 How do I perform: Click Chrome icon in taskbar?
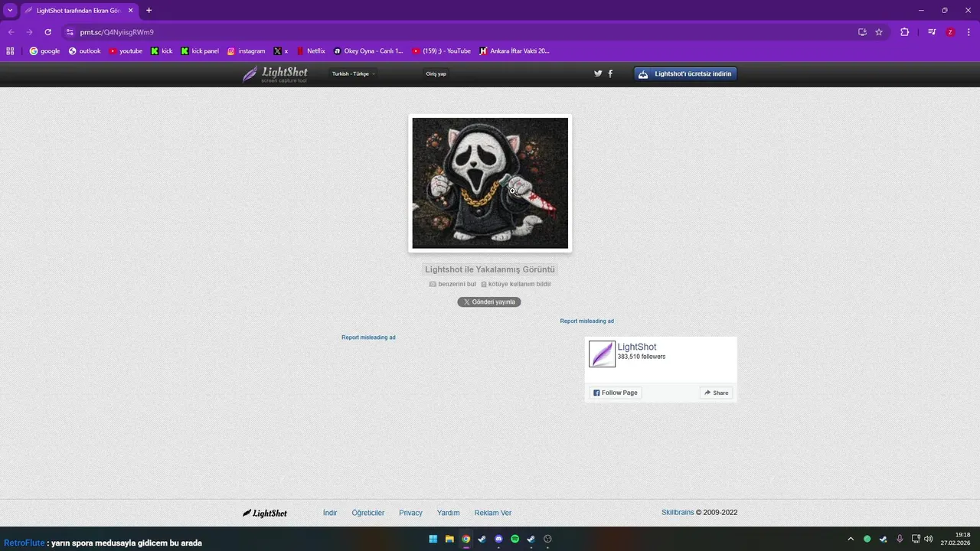(x=465, y=539)
